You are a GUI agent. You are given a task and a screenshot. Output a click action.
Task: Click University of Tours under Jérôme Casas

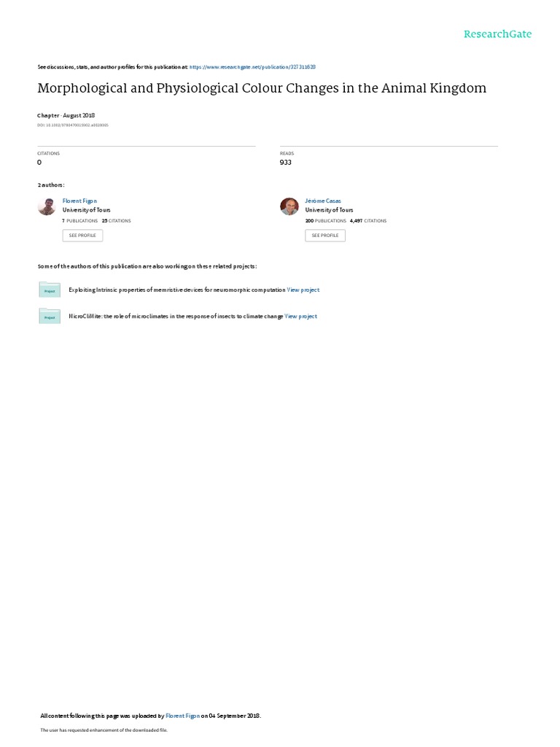329,210
